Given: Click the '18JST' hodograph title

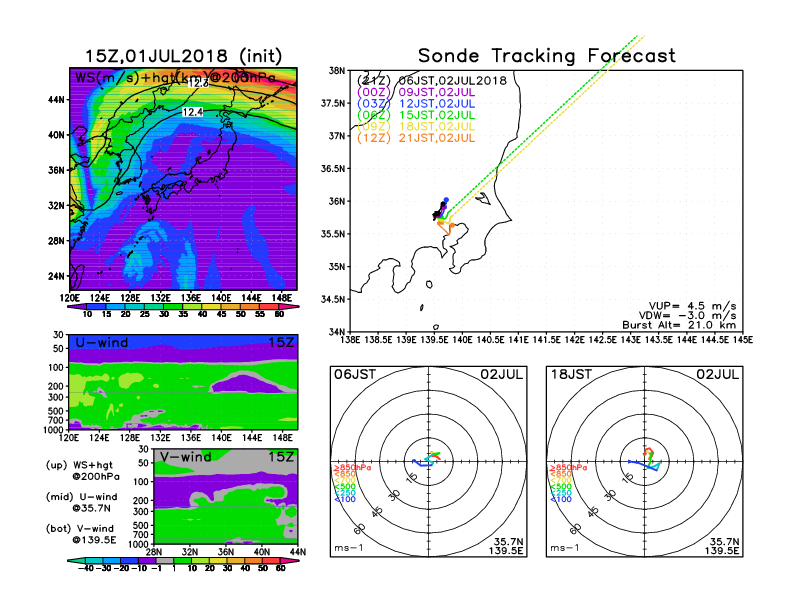Looking at the screenshot, I should click(x=571, y=374).
